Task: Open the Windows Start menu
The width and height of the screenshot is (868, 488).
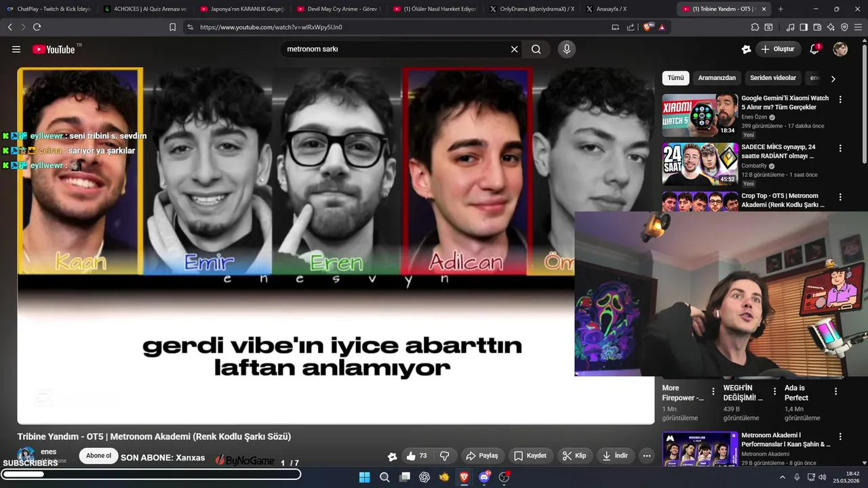Action: tap(364, 477)
